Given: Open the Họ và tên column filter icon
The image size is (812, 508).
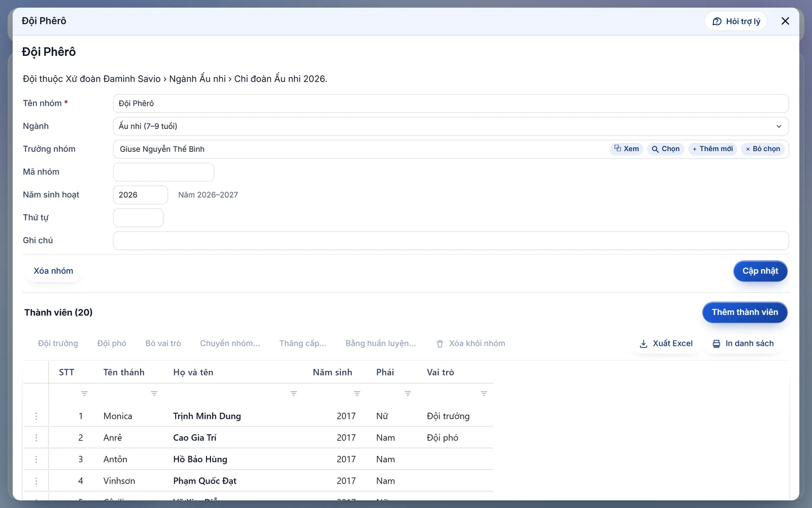Looking at the screenshot, I should pos(293,394).
